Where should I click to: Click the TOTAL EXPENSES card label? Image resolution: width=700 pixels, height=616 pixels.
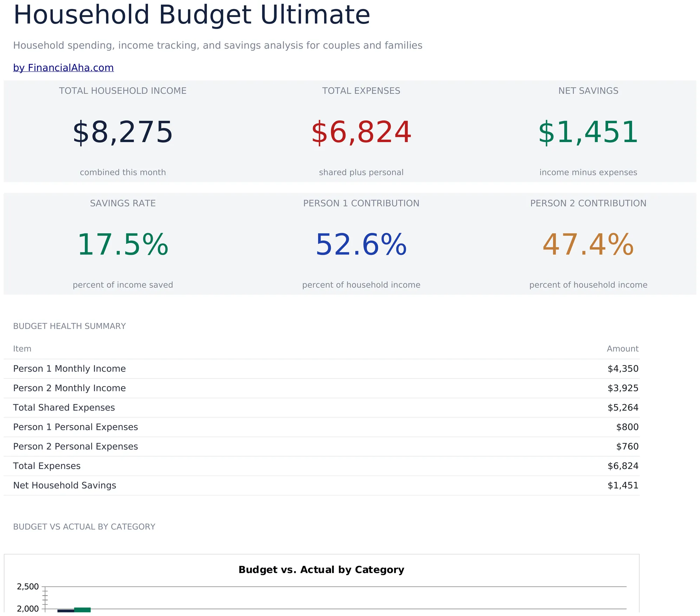coord(361,91)
